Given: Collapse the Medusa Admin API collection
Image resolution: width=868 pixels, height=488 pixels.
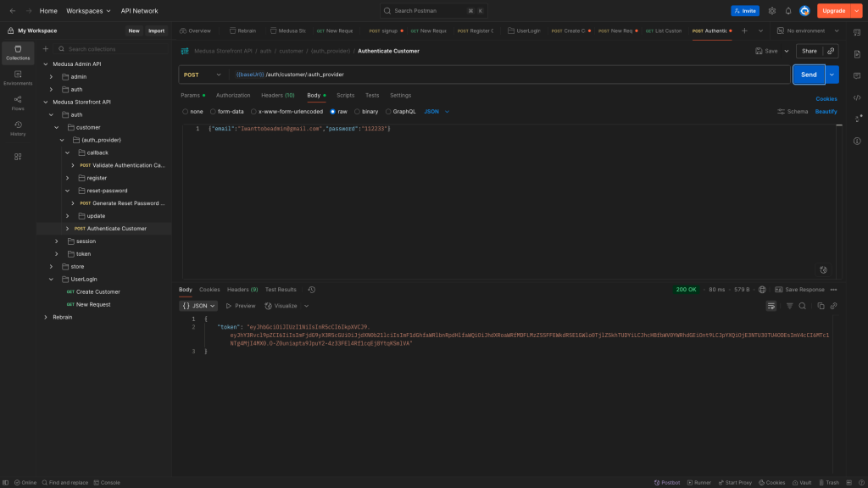Looking at the screenshot, I should point(46,64).
